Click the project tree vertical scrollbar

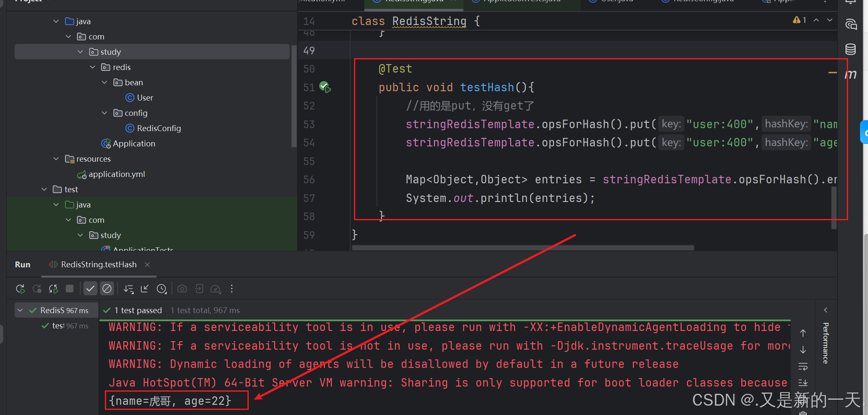[x=294, y=95]
